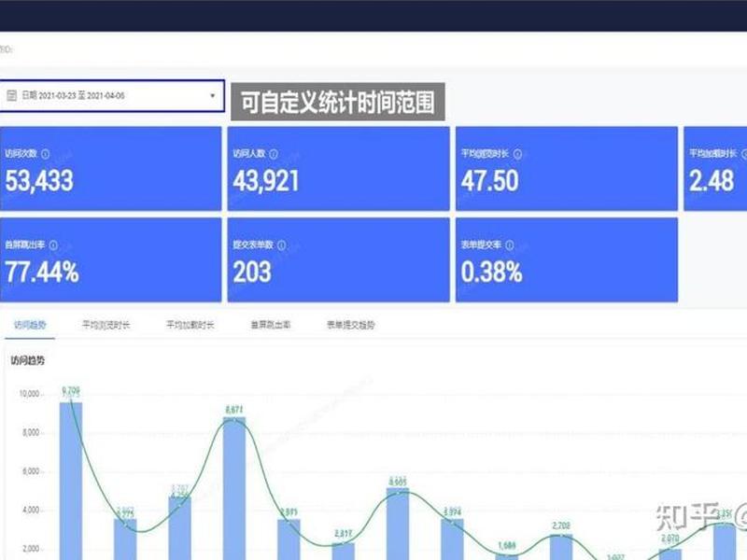Click the 47.50 average duration value

click(489, 181)
